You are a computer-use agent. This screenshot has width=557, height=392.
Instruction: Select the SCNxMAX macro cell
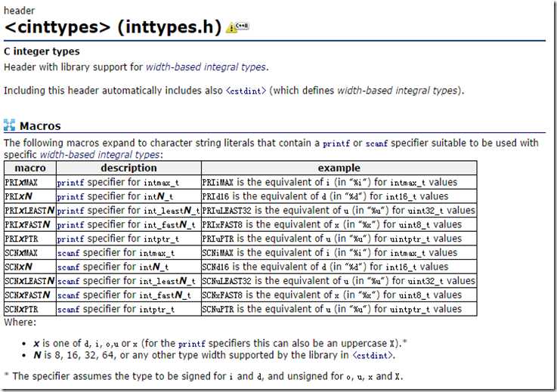[x=30, y=253]
